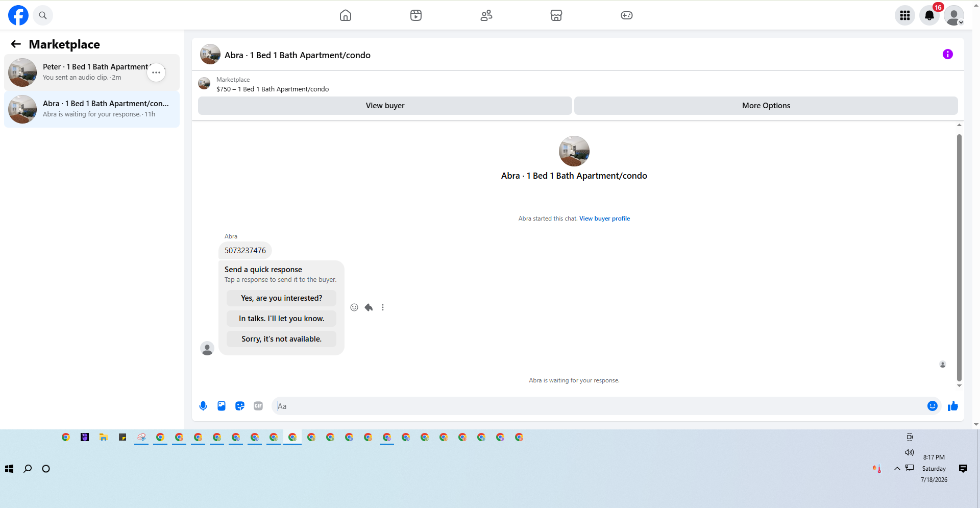
Task: Open the Home feed tab
Action: (x=346, y=15)
